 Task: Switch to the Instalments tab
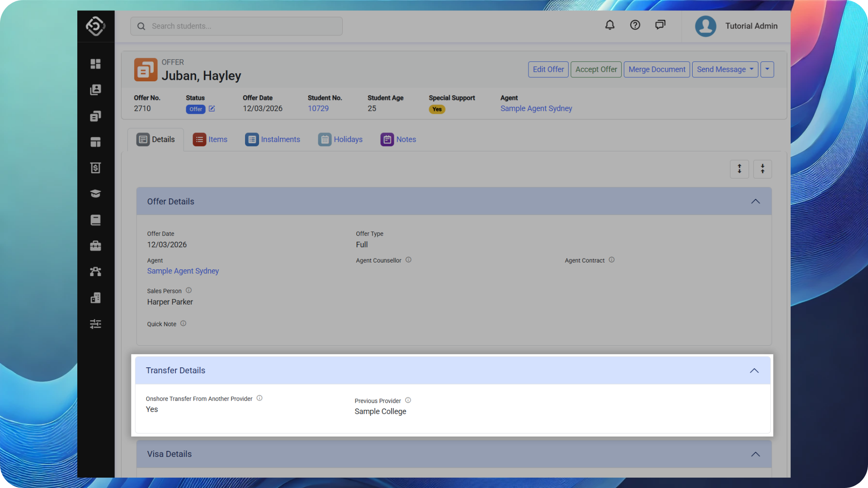tap(273, 140)
